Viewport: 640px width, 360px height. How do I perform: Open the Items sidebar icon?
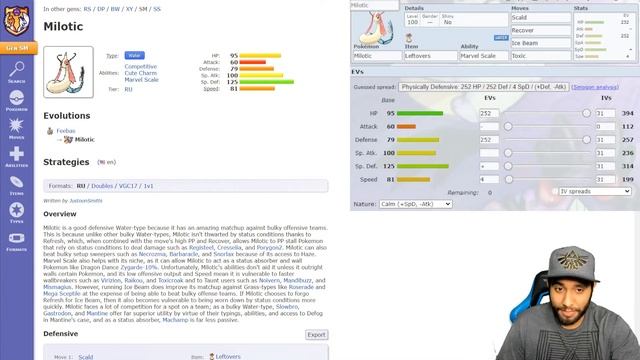[16, 185]
